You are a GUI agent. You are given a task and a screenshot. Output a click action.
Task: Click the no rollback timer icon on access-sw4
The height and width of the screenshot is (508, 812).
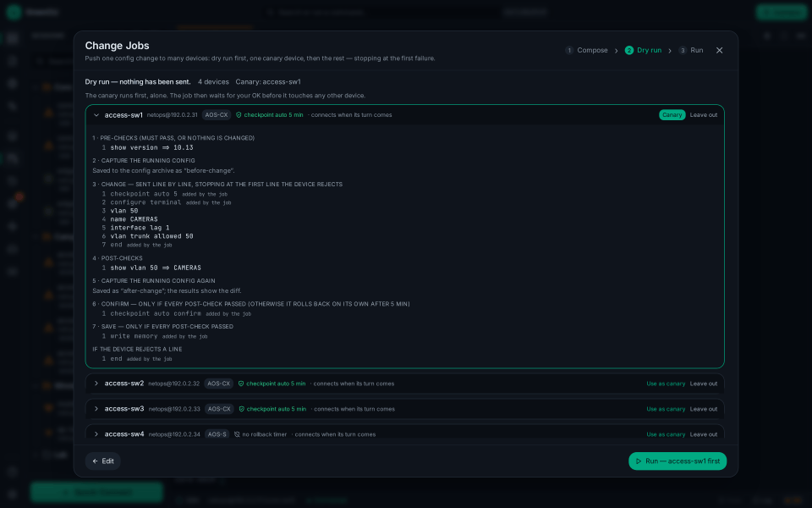(x=237, y=434)
